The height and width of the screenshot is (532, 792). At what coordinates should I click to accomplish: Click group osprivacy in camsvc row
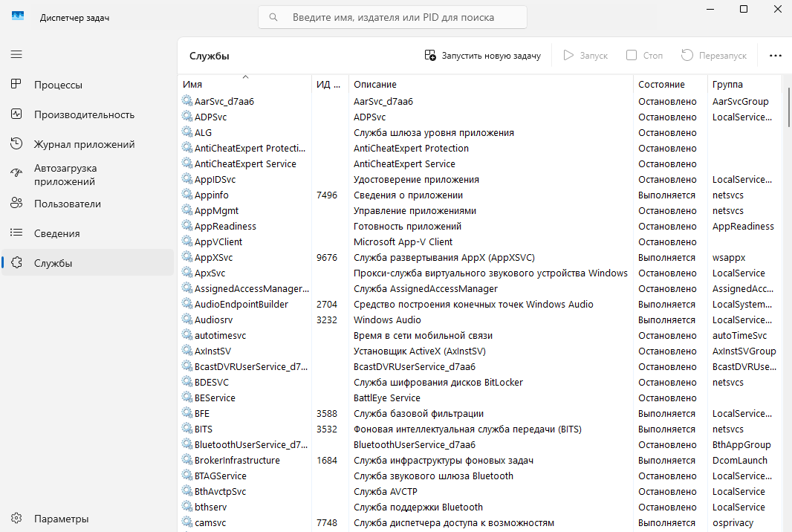pyautogui.click(x=733, y=522)
